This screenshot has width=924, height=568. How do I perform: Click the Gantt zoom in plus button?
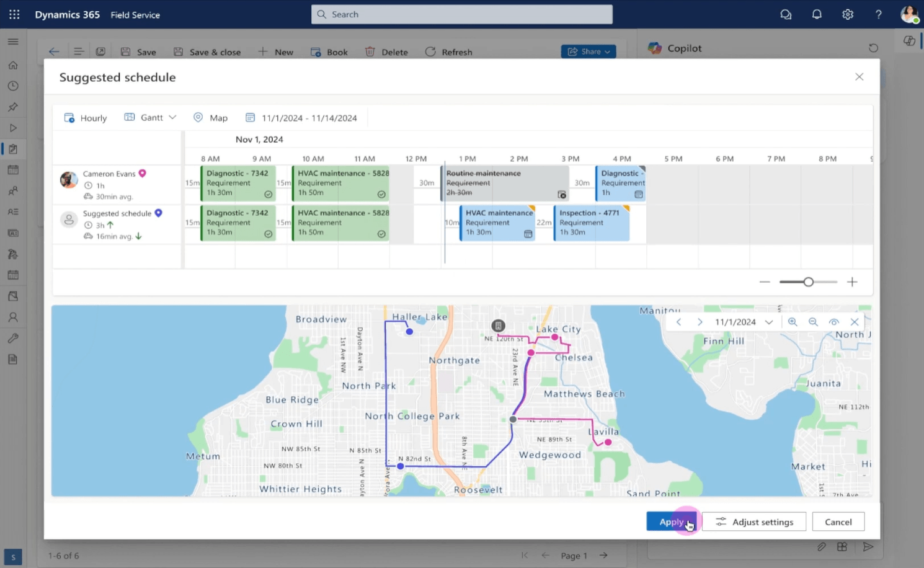[852, 282]
